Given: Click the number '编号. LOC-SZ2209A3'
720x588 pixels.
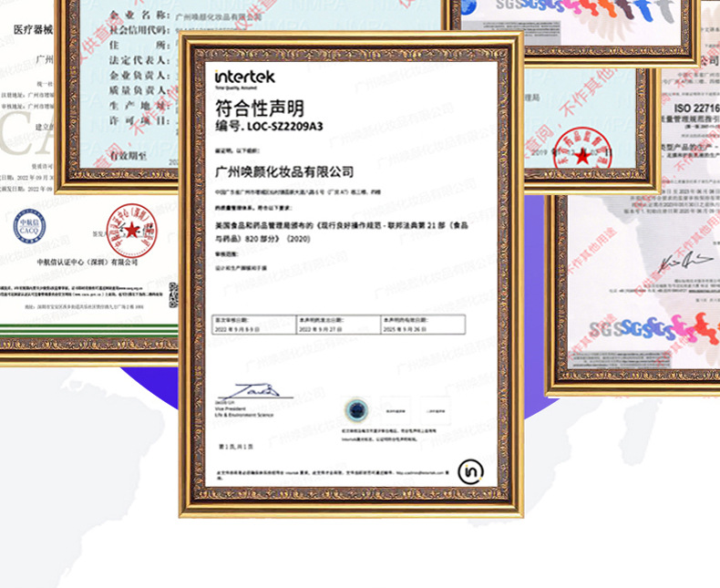Looking at the screenshot, I should click(x=269, y=126).
